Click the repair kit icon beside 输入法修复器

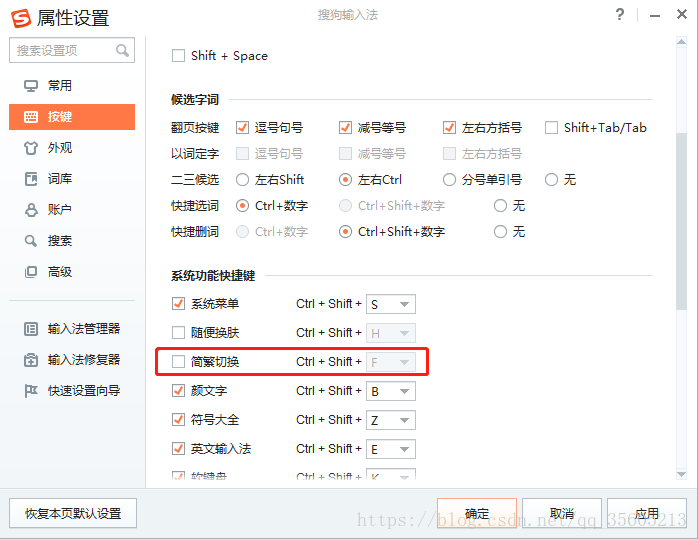click(31, 360)
